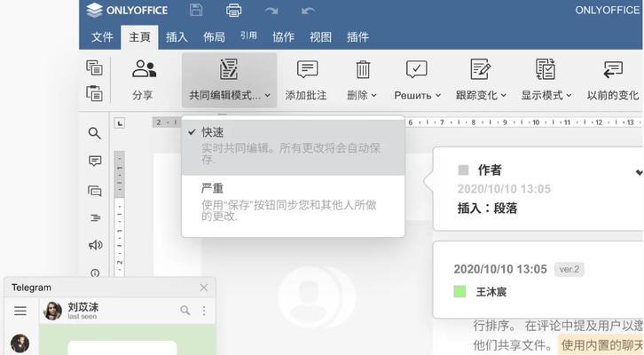Image resolution: width=644 pixels, height=355 pixels.
Task: Click the feedback megaphone sidebar icon
Action: (95, 245)
